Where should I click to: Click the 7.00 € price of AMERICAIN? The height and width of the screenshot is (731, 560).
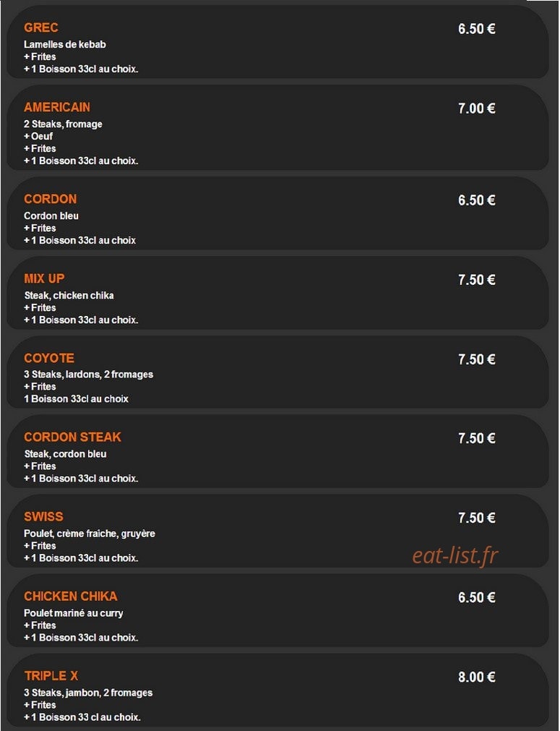click(x=477, y=108)
